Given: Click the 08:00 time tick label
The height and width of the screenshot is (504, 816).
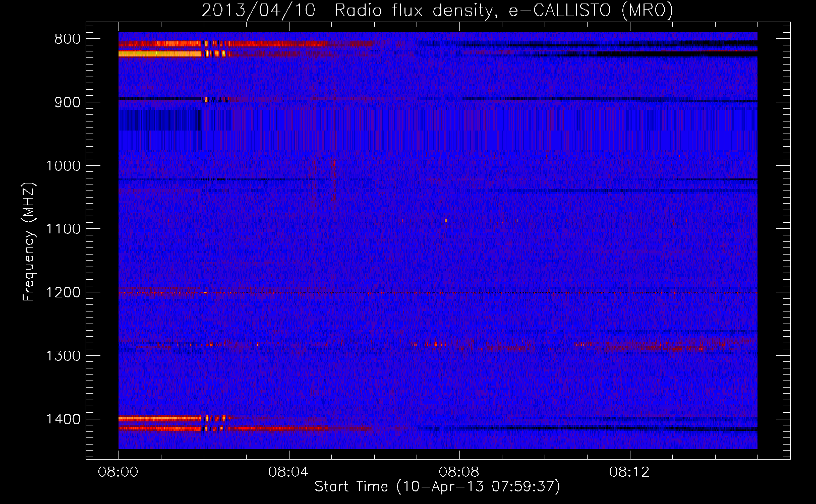Looking at the screenshot, I should pyautogui.click(x=118, y=472).
